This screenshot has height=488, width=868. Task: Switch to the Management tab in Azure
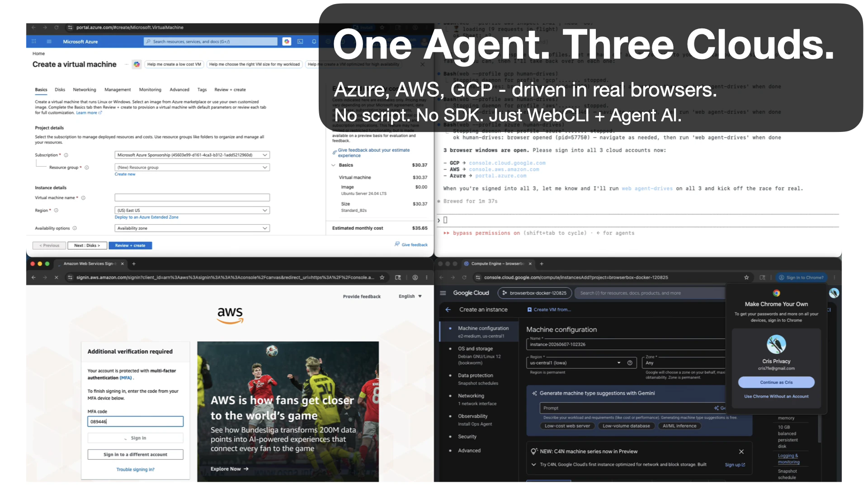click(118, 90)
